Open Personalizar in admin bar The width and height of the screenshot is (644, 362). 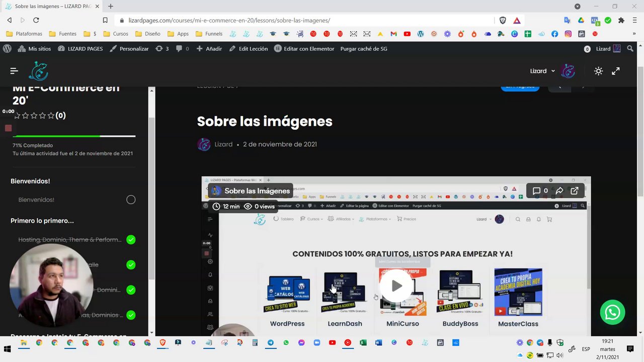click(129, 49)
